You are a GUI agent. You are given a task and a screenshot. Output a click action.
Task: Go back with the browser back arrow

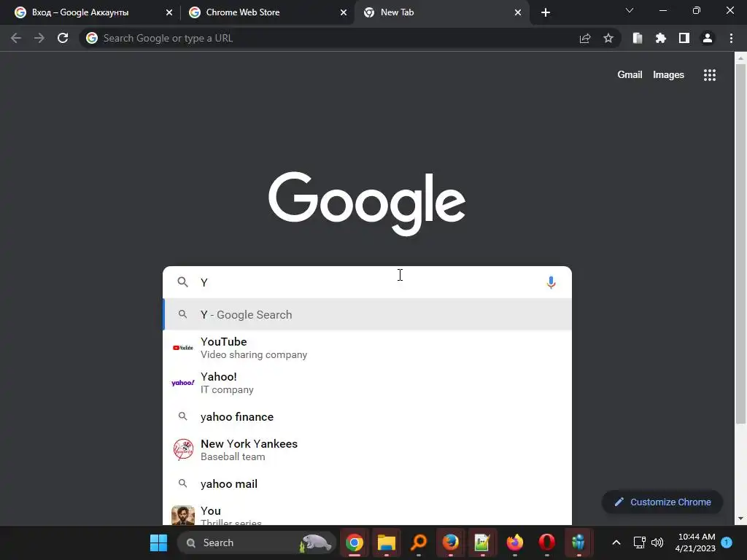(16, 38)
